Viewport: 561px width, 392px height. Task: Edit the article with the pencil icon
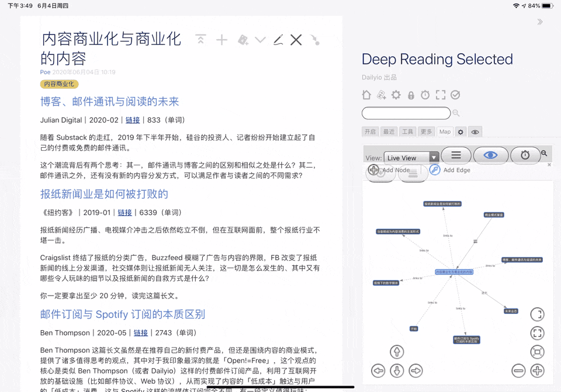[278, 40]
